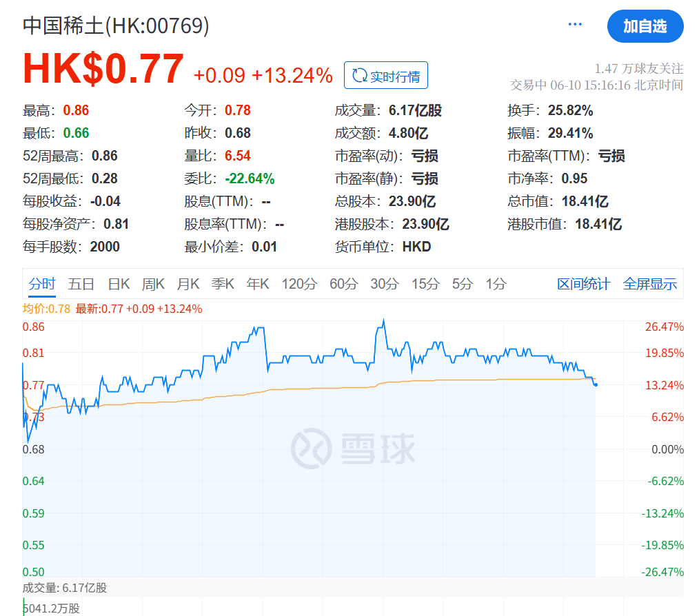
Task: Select the 1分 interval tab
Action: click(496, 284)
